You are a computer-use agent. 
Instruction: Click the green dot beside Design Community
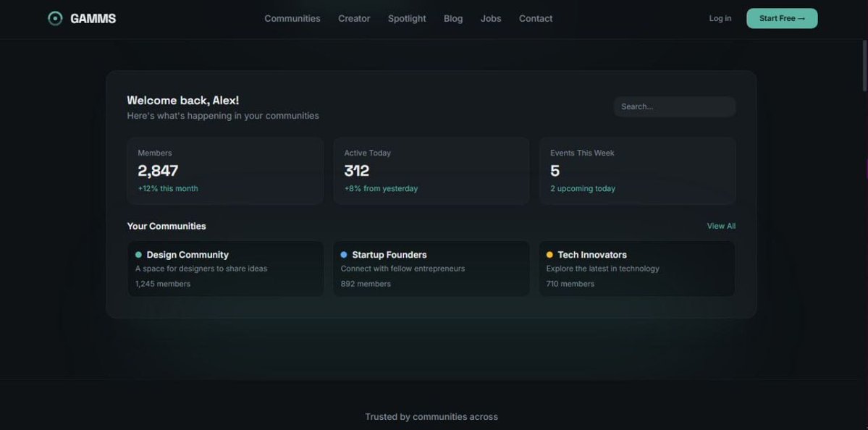click(x=138, y=255)
